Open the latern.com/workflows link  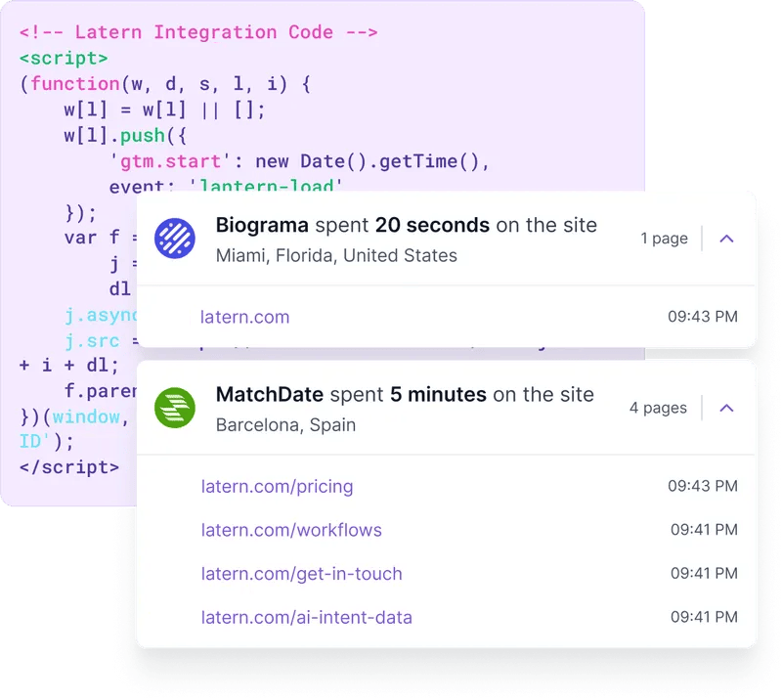[291, 530]
